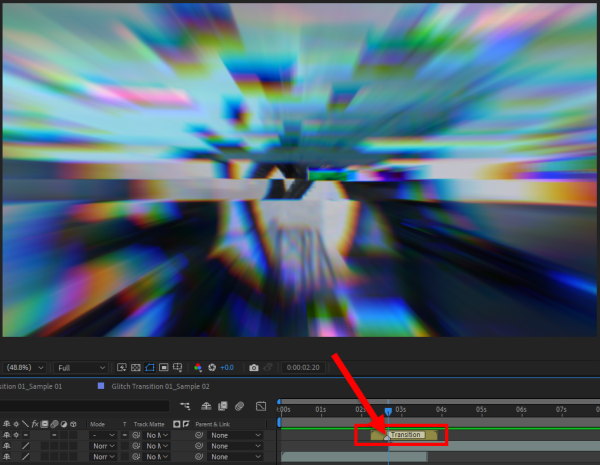Enable Frame Blending for the composition
600x465 pixels.
click(223, 406)
